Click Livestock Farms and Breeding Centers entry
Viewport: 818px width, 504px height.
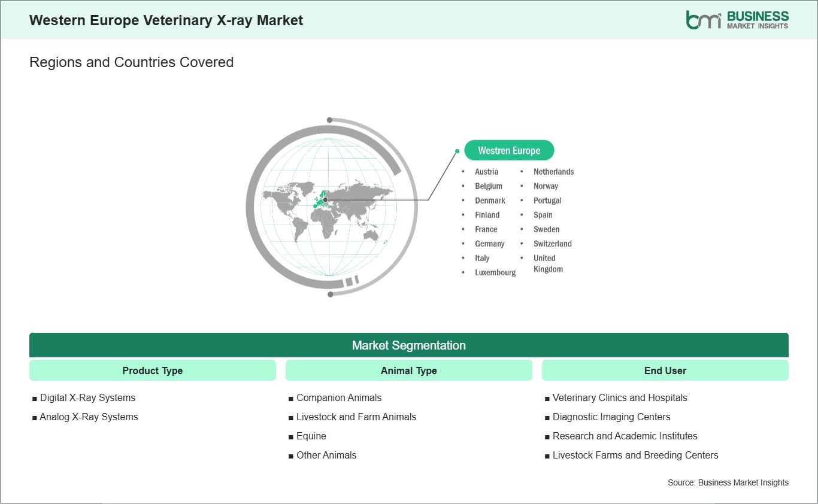635,456
